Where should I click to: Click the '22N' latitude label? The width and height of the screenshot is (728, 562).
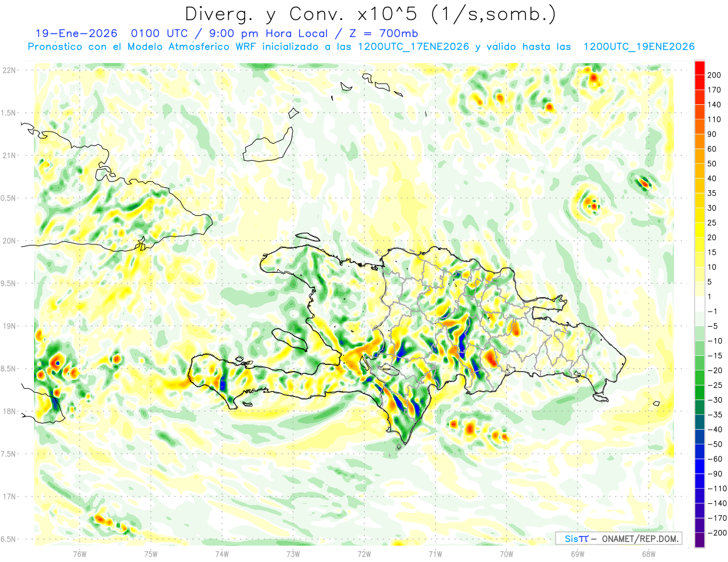point(8,70)
